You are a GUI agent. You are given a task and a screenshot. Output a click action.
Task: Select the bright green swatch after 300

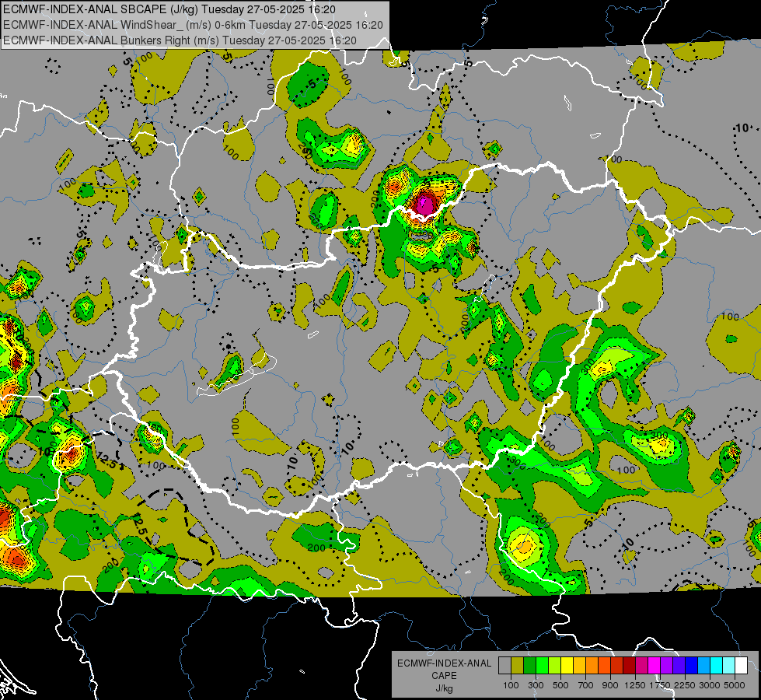542,666
